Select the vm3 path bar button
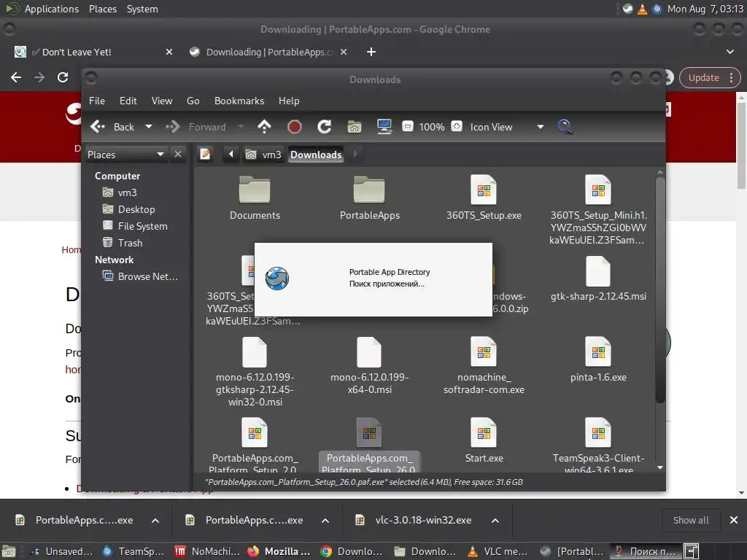 263,155
